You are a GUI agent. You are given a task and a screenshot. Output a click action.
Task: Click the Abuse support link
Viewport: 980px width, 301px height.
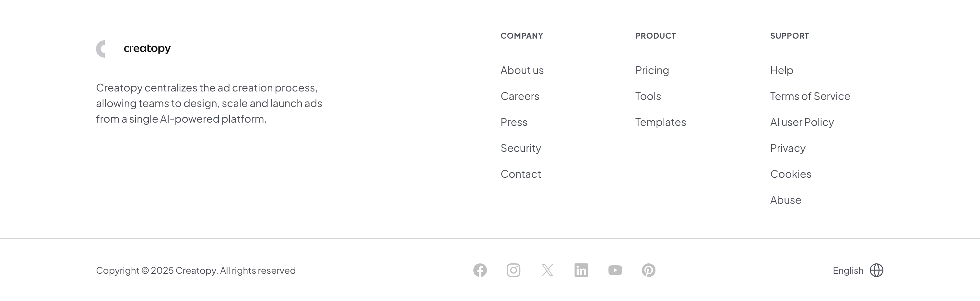pos(785,200)
